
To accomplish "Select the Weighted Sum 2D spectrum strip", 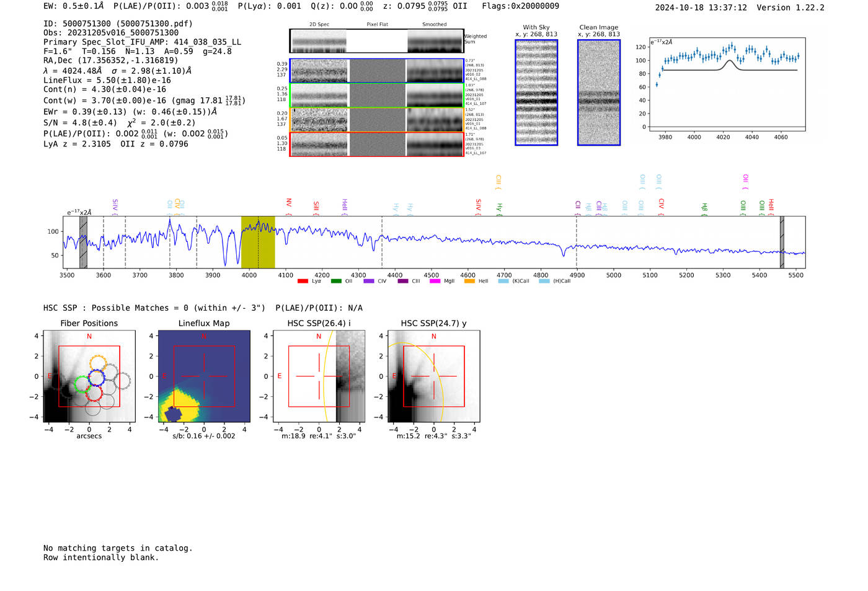I will (377, 41).
